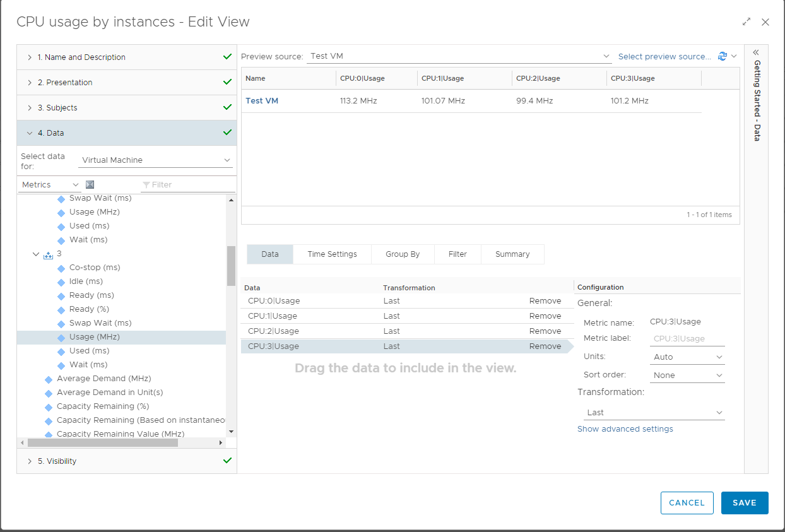785x532 pixels.
Task: Click the Metric label input field
Action: point(687,339)
